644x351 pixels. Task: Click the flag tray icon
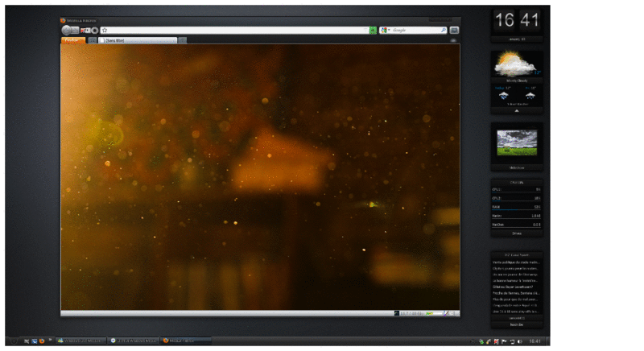click(505, 341)
